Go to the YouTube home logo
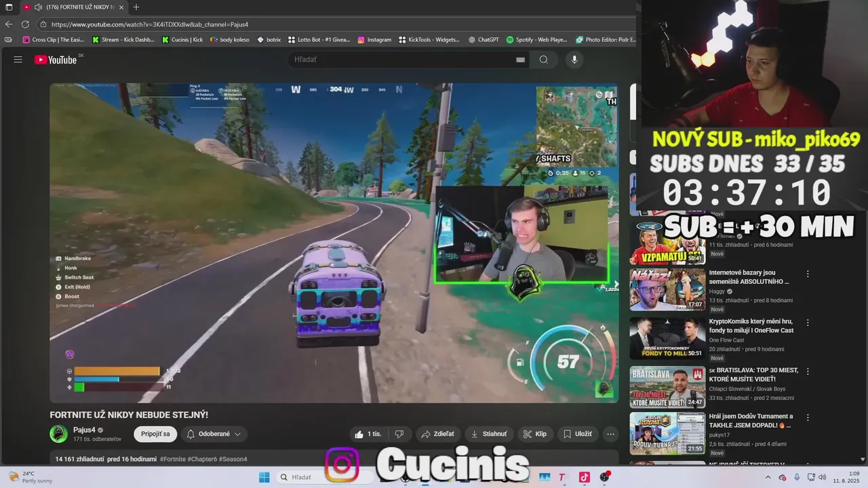The height and width of the screenshot is (488, 868). pos(56,60)
